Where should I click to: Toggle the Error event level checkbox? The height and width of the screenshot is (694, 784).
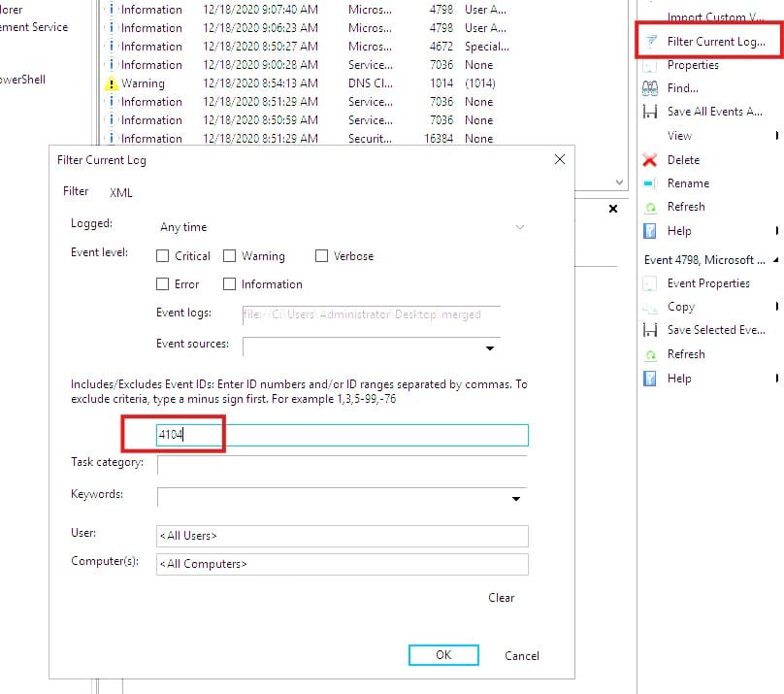(x=163, y=284)
